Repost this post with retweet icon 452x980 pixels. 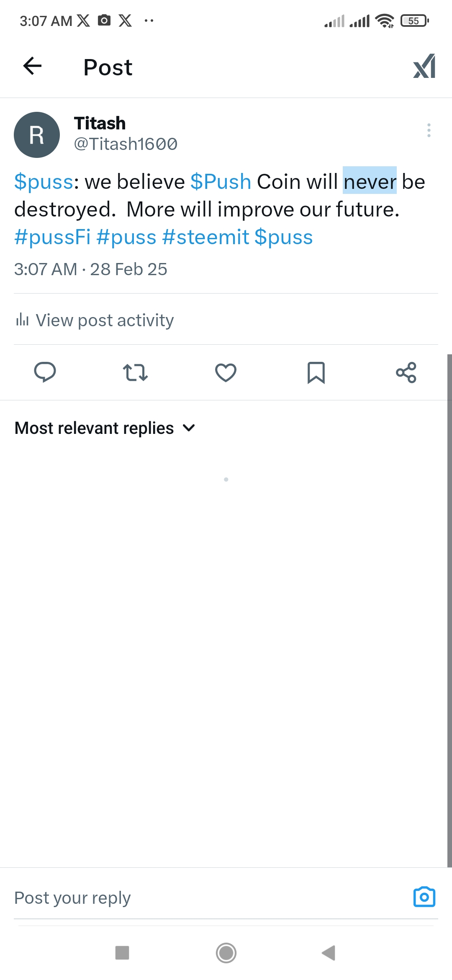click(135, 372)
